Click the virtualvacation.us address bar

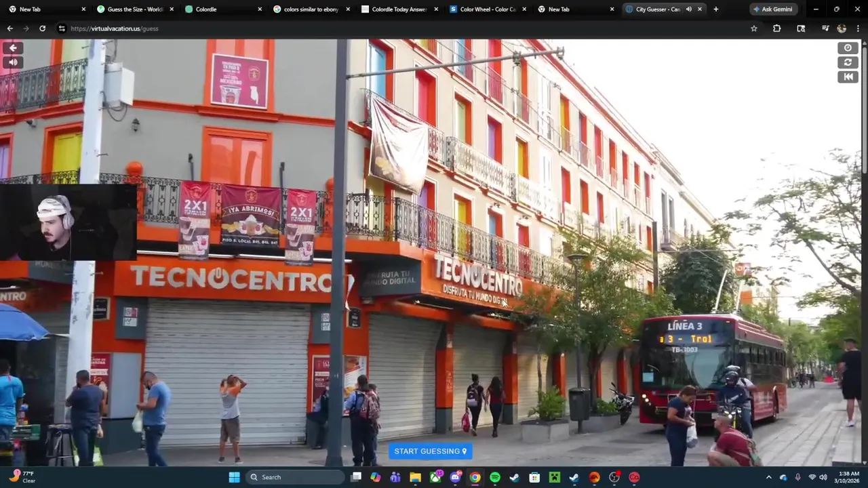click(407, 28)
